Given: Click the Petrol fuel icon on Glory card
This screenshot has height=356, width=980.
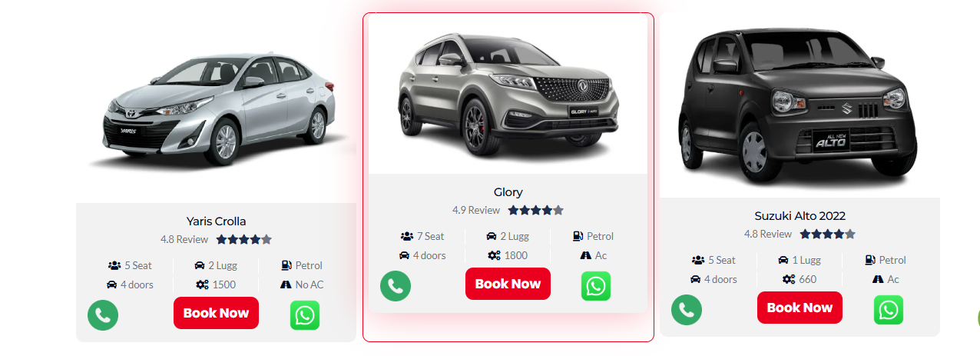Looking at the screenshot, I should point(578,236).
